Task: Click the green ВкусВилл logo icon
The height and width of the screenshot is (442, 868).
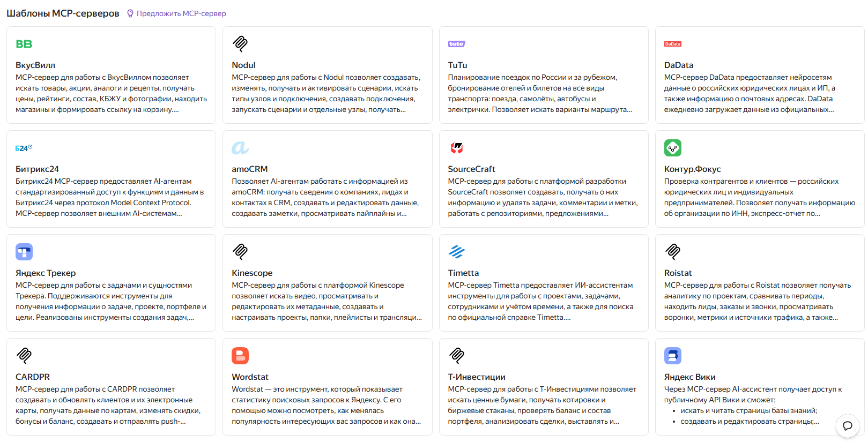Action: [24, 44]
